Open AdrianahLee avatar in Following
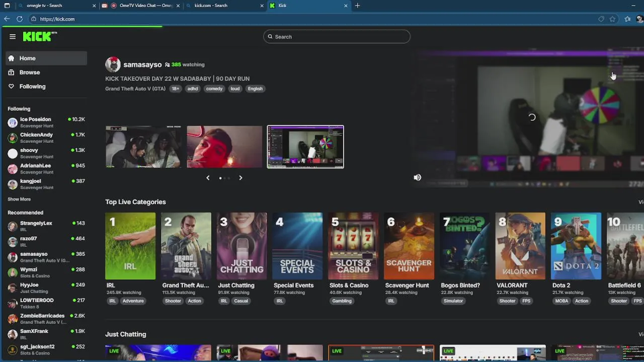Image resolution: width=644 pixels, height=362 pixels. tap(13, 168)
